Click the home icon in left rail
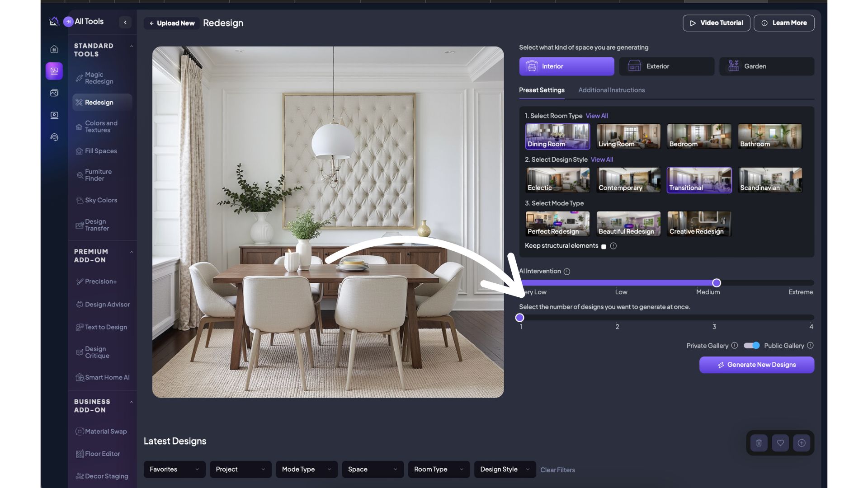This screenshot has height=488, width=868. coord(54,49)
